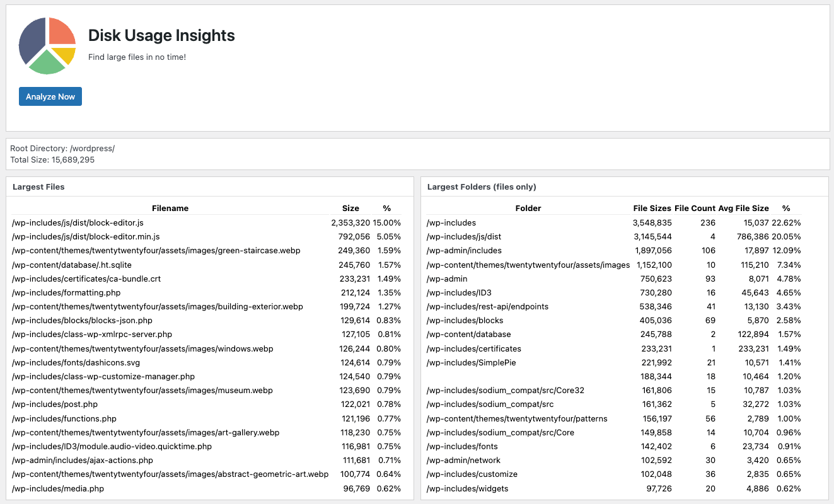
Task: Select the /wp-admin/network folder row
Action: click(x=614, y=460)
